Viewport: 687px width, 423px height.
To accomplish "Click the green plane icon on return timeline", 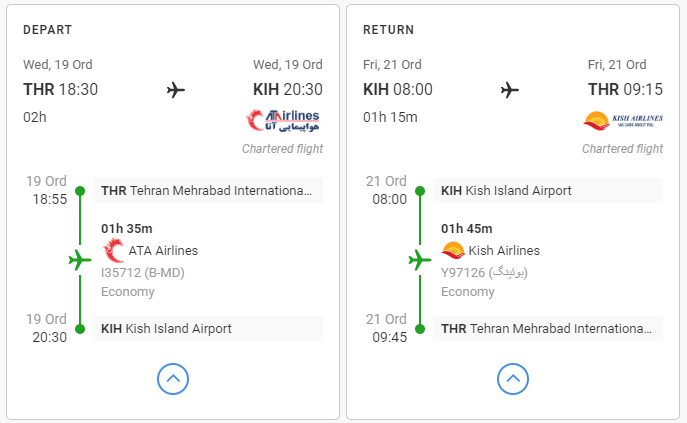I will point(420,260).
